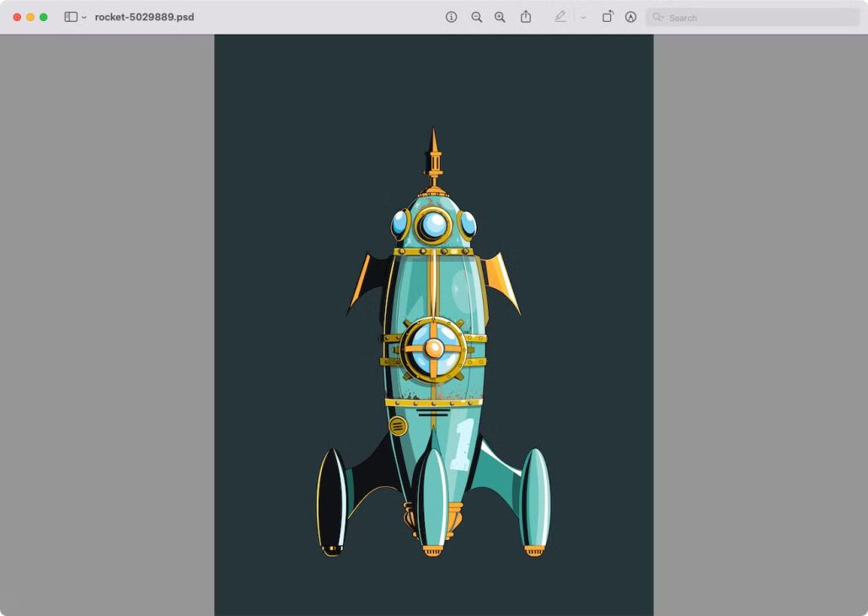Select the Highlight pen tool

(x=560, y=17)
